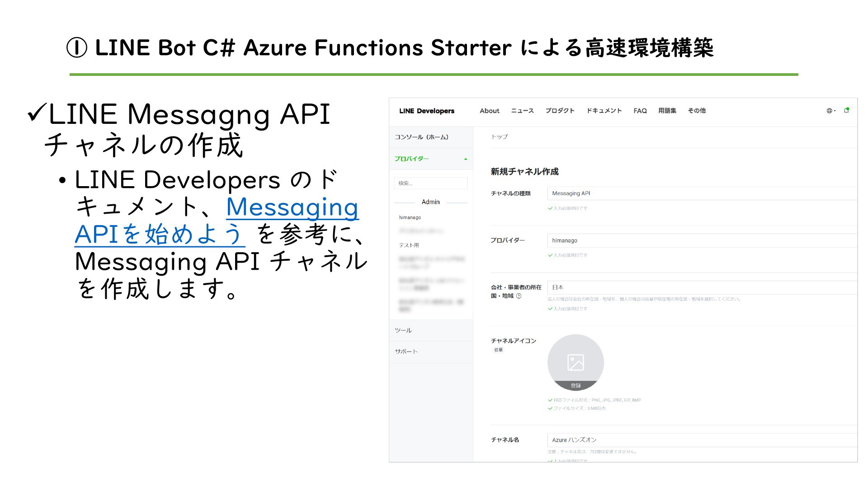Screen dimensions: 868x488
Task: Open the プロバイダー himanago dropdown
Action: (702, 240)
